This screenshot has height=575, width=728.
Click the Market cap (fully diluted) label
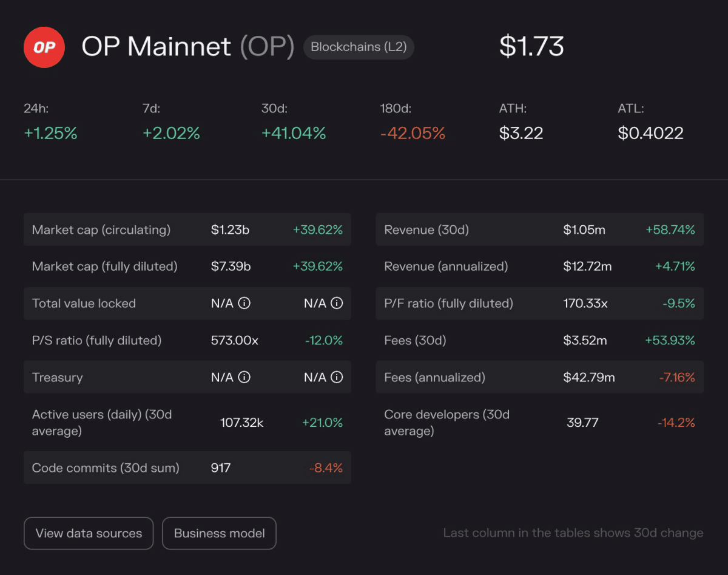point(104,266)
